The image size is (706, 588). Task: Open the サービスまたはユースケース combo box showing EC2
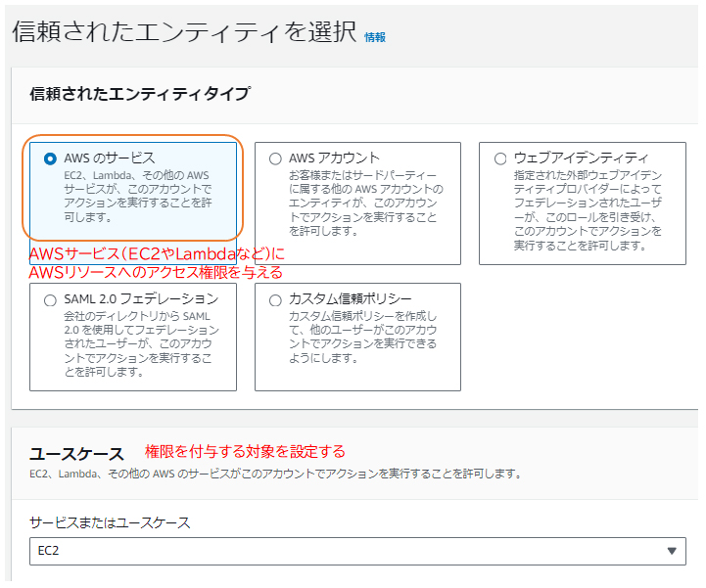pos(343,551)
